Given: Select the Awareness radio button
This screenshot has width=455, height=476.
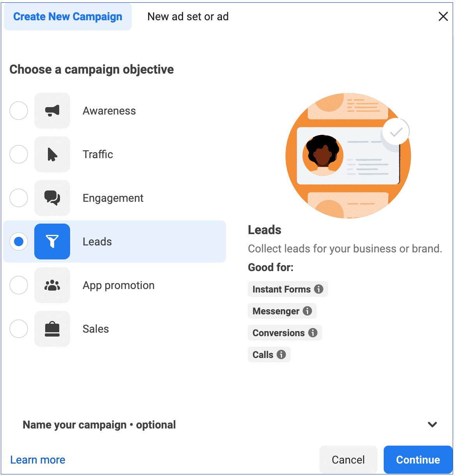Looking at the screenshot, I should (19, 111).
